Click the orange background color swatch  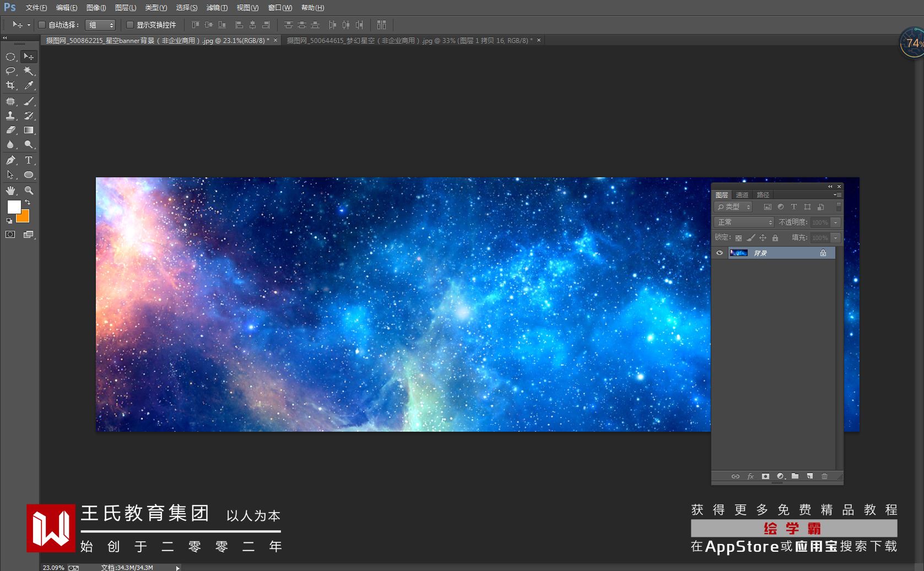click(x=24, y=217)
